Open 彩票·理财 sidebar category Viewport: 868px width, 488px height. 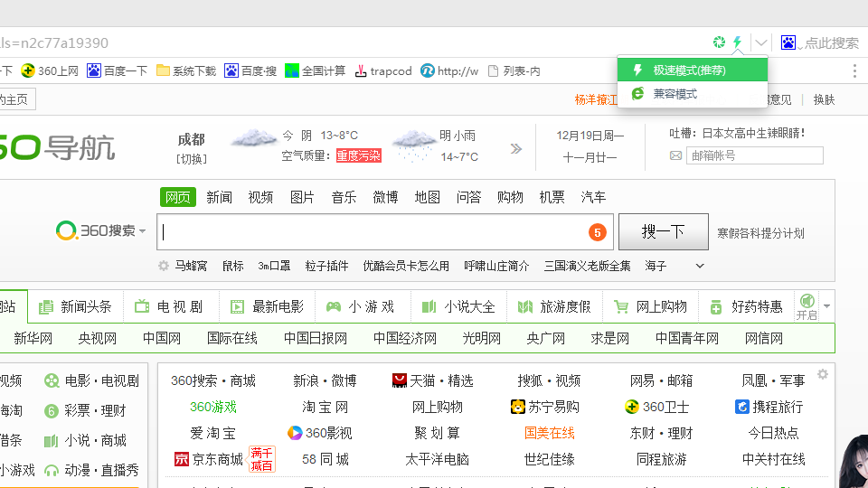point(85,410)
